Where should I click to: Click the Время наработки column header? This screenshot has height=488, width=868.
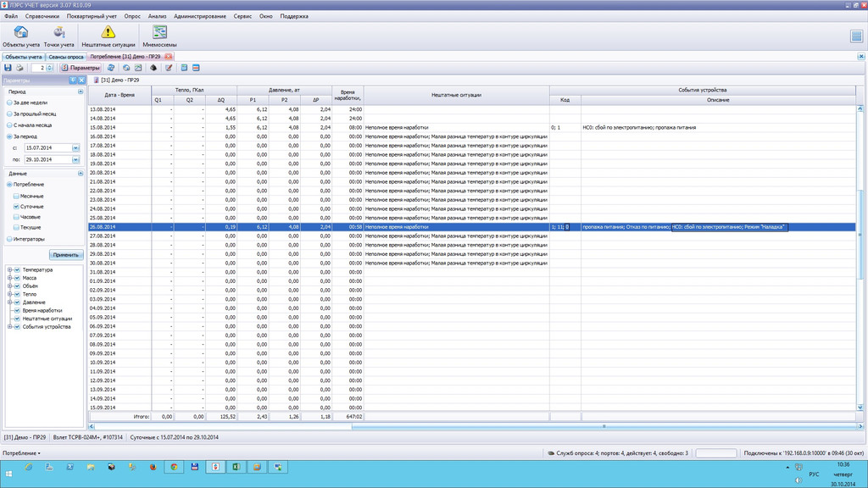tap(348, 95)
